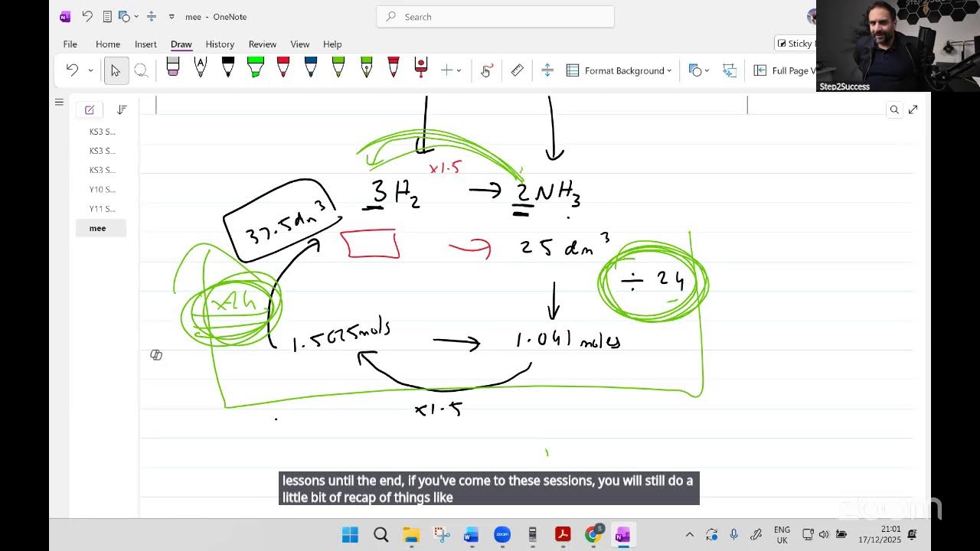The image size is (980, 551).
Task: Click into the Search box
Action: click(495, 16)
